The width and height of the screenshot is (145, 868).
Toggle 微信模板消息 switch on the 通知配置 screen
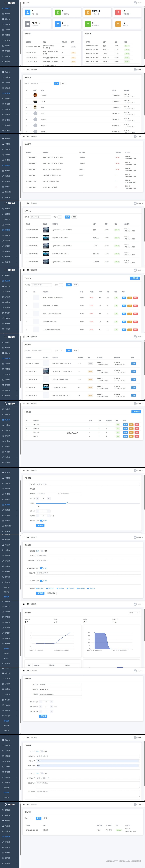pos(42,568)
